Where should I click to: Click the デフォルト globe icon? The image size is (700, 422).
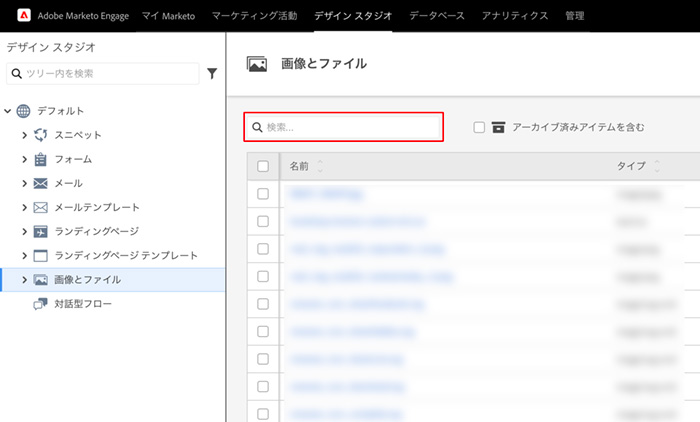click(23, 111)
